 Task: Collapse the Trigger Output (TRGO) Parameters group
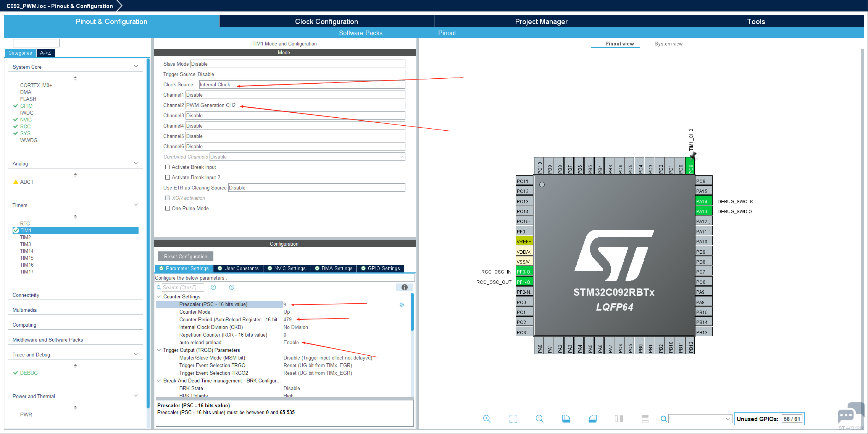click(159, 350)
